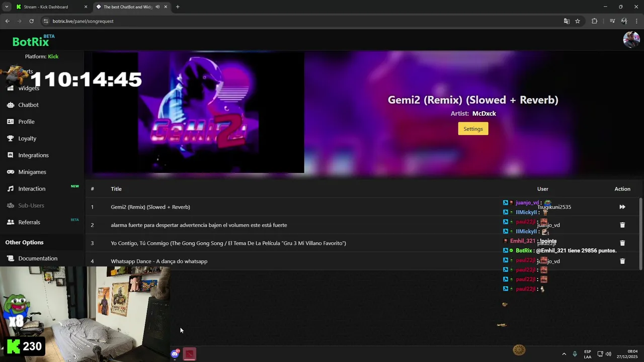Select row title Gemi2 (Remix) (Slowed + Reverb)
The height and width of the screenshot is (362, 644).
150,207
